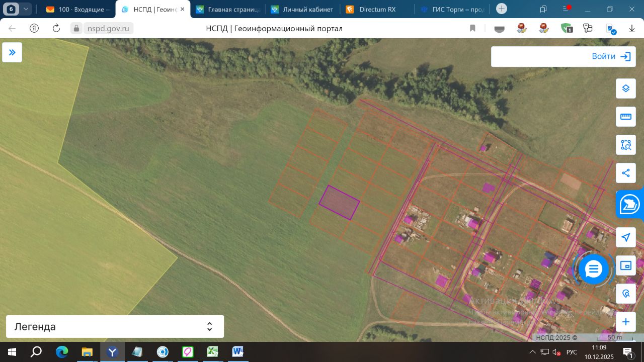Switch to the Главная страница tab

228,10
